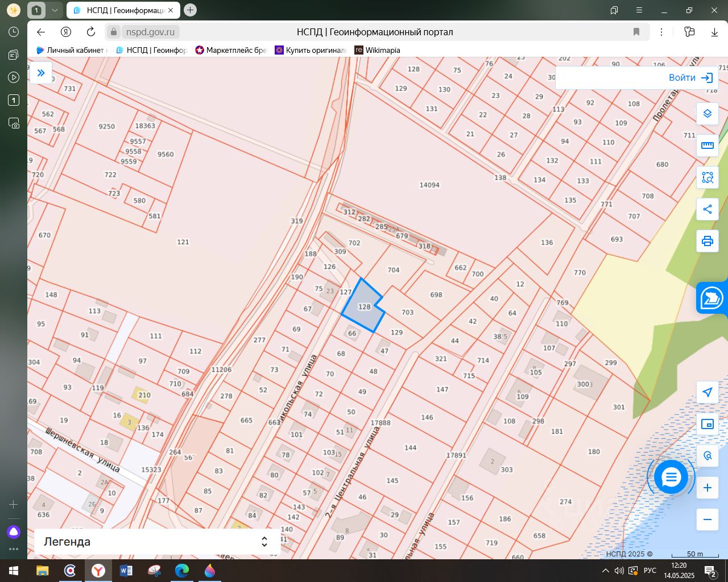Open the notification center on taskbar
This screenshot has height=582, width=728.
coord(710,571)
